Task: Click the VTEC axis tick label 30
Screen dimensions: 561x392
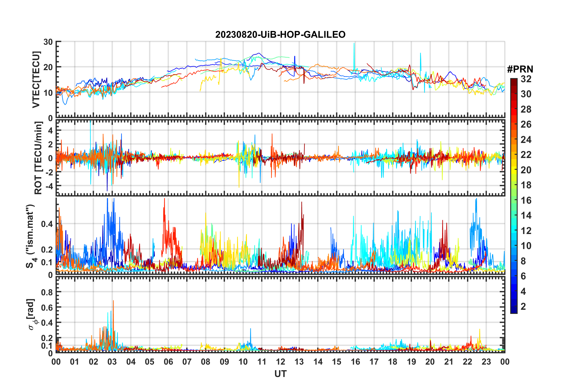Action: pyautogui.click(x=48, y=42)
